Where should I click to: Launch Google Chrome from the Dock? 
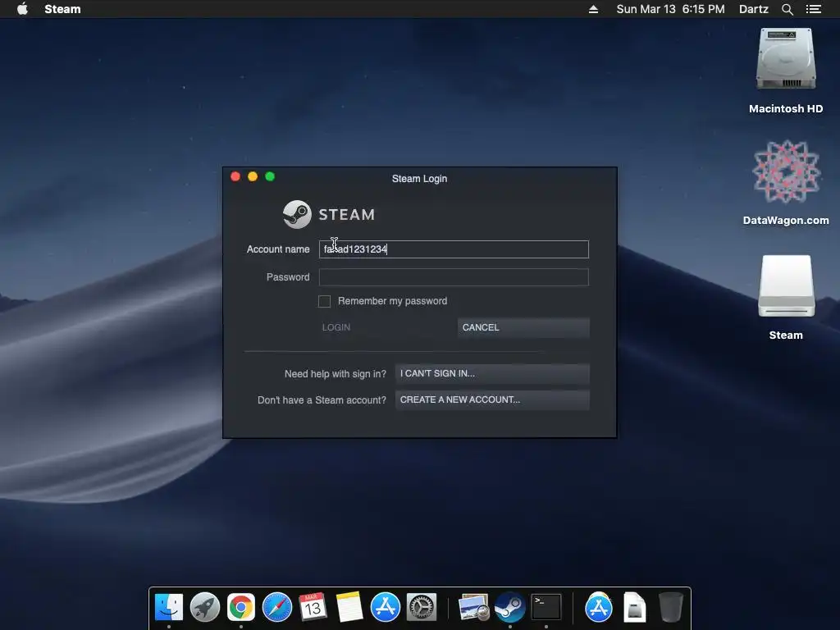click(241, 607)
